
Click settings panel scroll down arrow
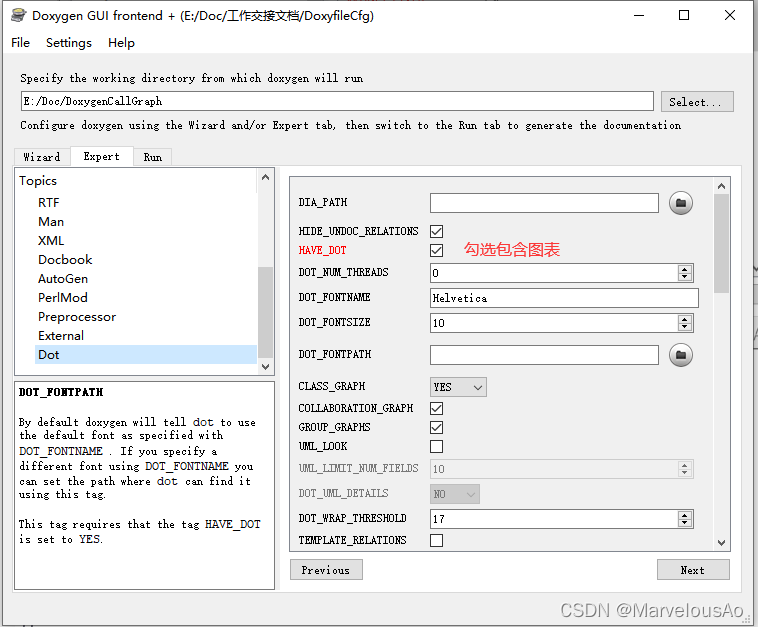(721, 543)
